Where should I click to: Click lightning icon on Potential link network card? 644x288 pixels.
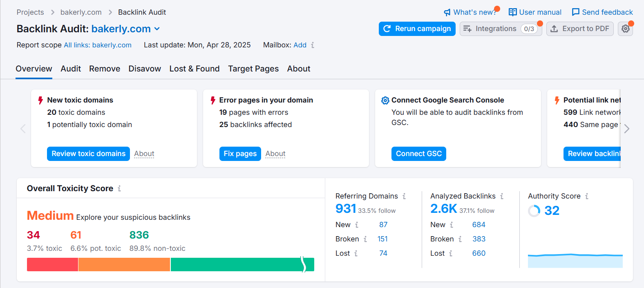(x=557, y=100)
